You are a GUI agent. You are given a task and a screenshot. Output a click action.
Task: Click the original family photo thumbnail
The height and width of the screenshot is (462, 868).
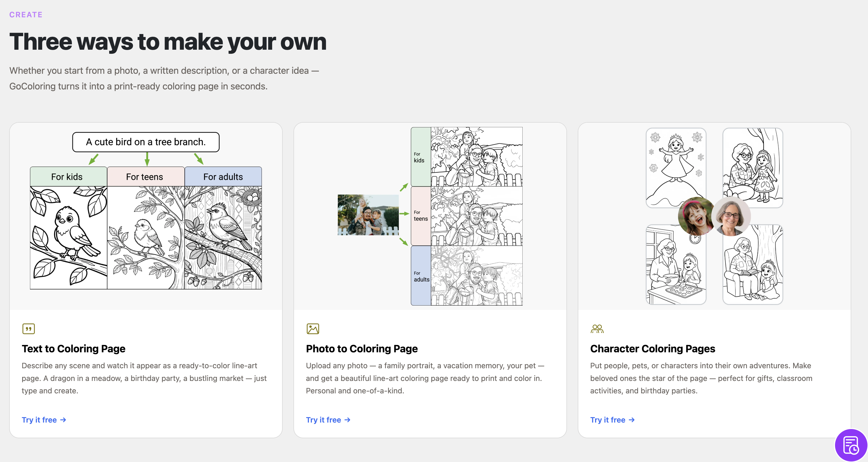[x=368, y=215]
